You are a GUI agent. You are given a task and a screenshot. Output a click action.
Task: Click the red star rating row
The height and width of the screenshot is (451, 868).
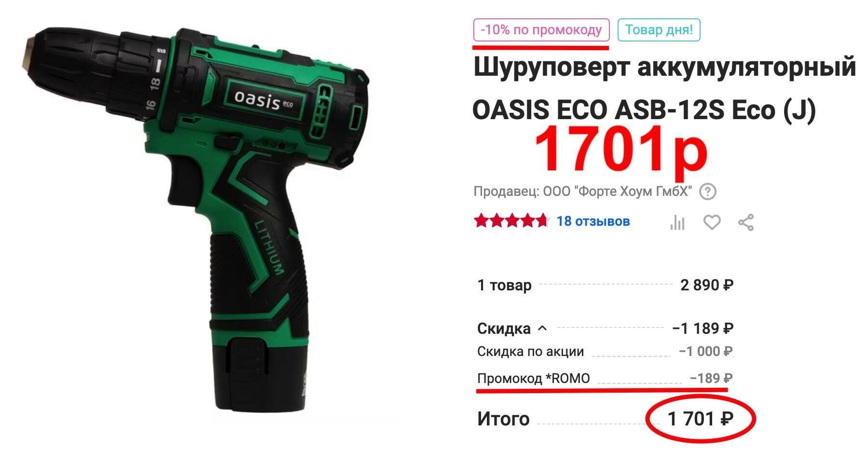pos(512,221)
